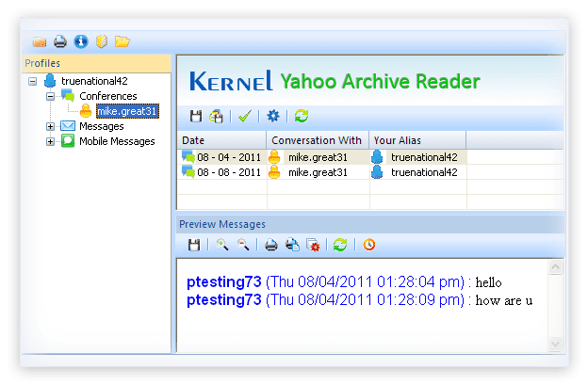The image size is (588, 385).
Task: Sort by Conversation With column header
Action: [x=318, y=140]
